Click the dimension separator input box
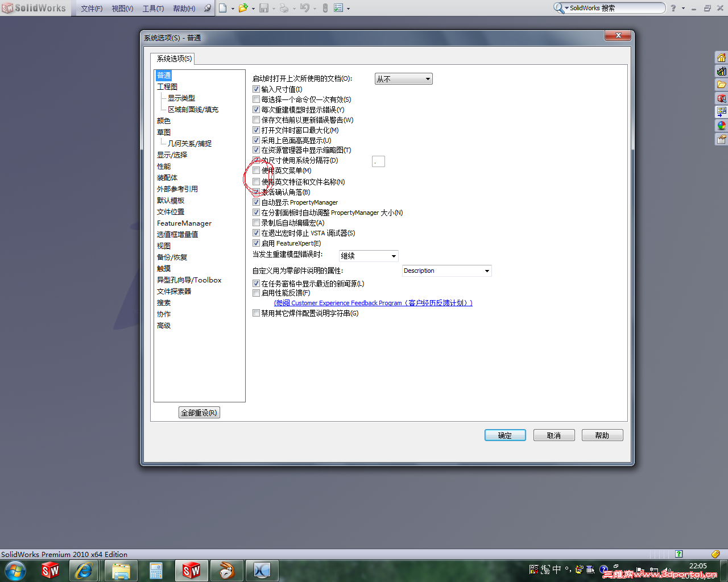The width and height of the screenshot is (728, 582). click(x=378, y=161)
